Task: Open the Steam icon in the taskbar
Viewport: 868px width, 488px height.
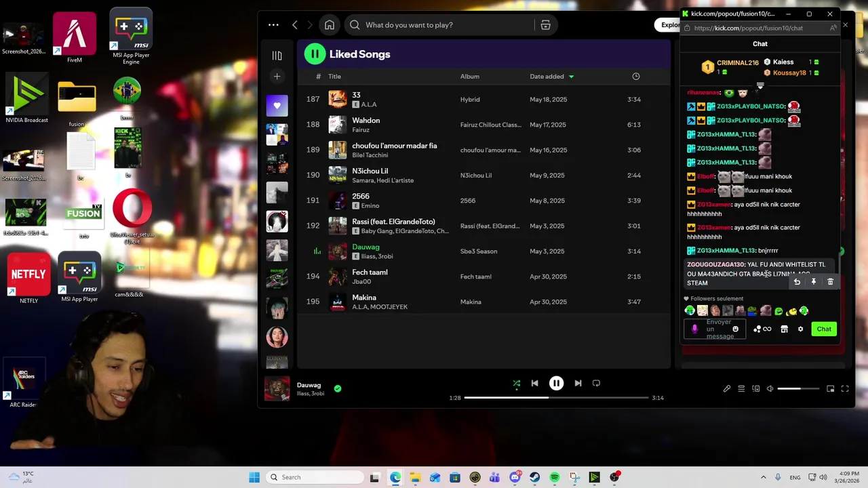Action: click(534, 477)
